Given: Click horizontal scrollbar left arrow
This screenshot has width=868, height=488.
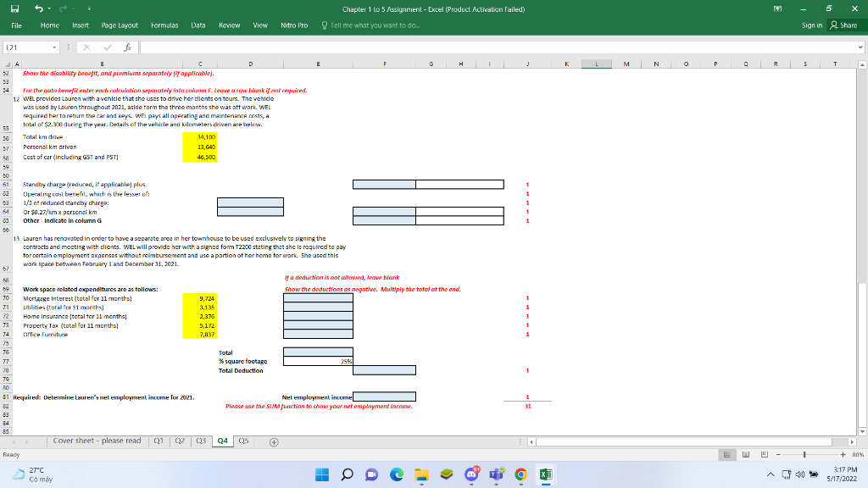Looking at the screenshot, I should pyautogui.click(x=531, y=441).
